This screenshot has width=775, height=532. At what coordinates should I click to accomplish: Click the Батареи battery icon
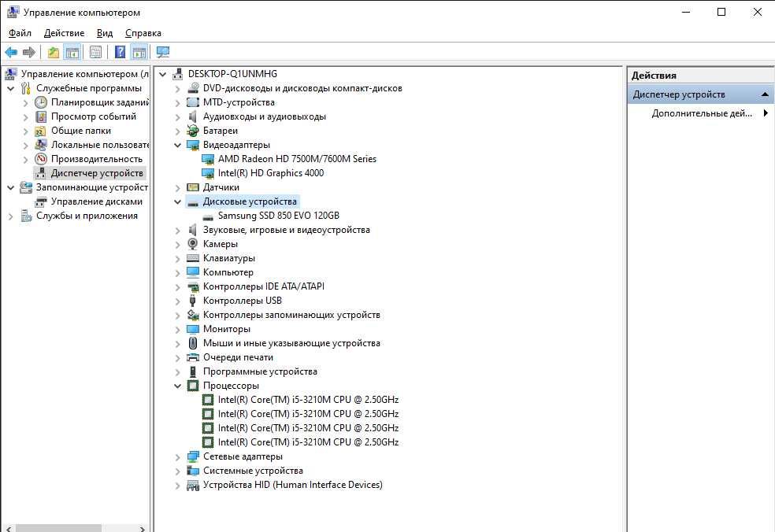(x=193, y=131)
